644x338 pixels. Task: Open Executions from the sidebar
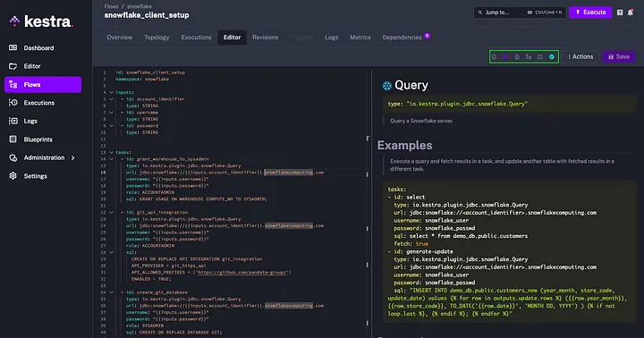tap(39, 103)
